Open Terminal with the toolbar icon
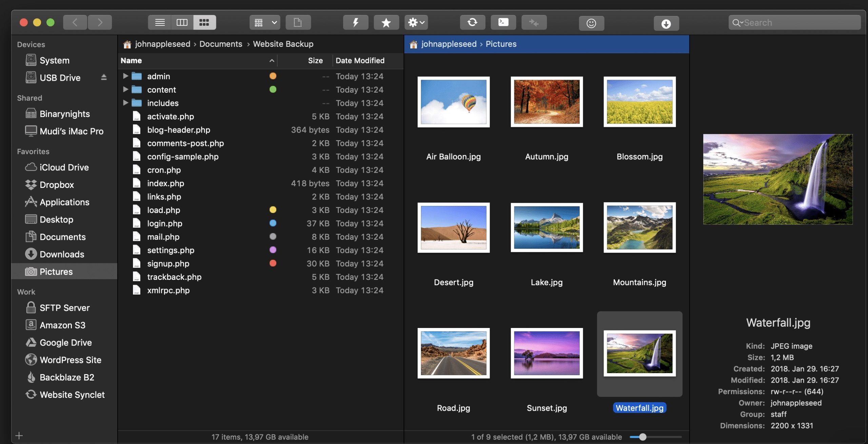The width and height of the screenshot is (868, 444). (503, 23)
